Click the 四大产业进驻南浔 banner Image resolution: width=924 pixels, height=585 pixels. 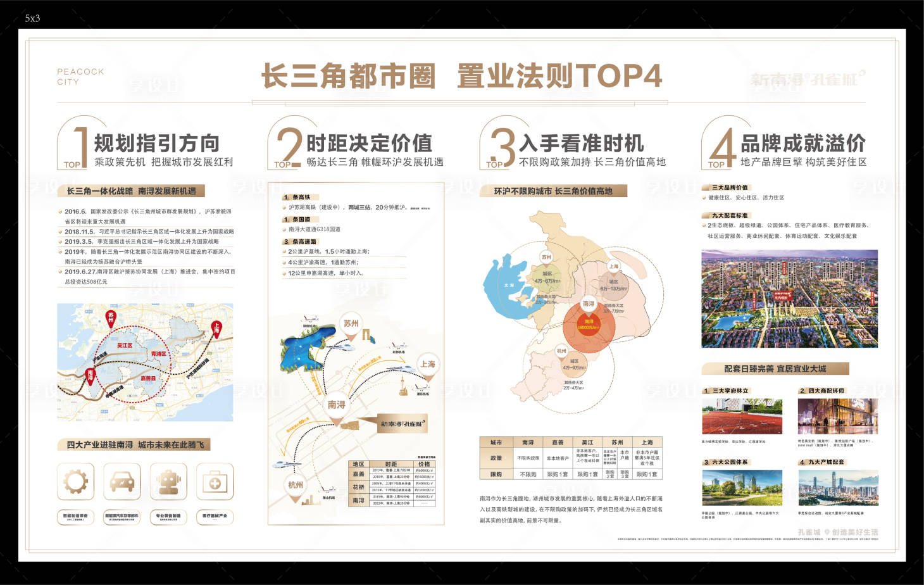click(134, 445)
